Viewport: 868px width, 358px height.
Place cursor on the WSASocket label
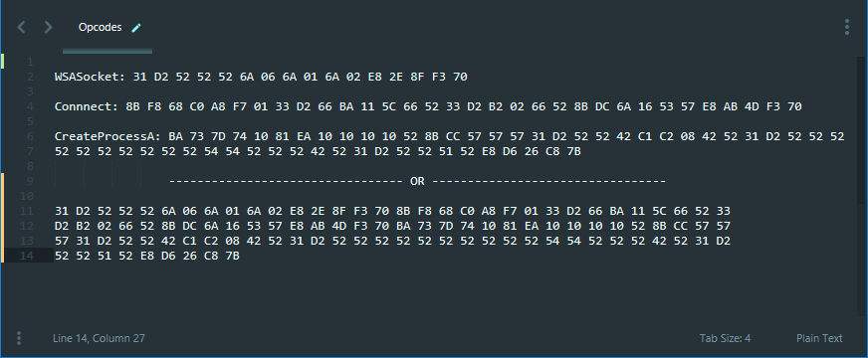pyautogui.click(x=91, y=77)
